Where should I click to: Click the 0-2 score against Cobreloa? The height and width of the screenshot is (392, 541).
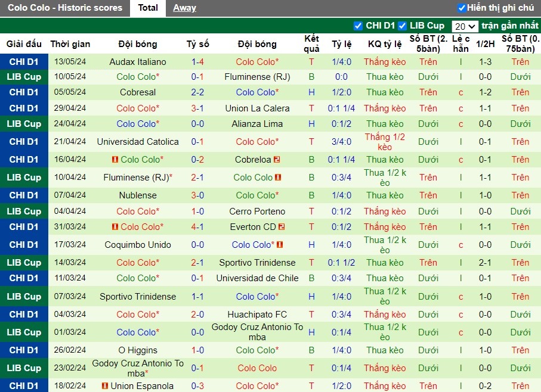[x=197, y=160]
